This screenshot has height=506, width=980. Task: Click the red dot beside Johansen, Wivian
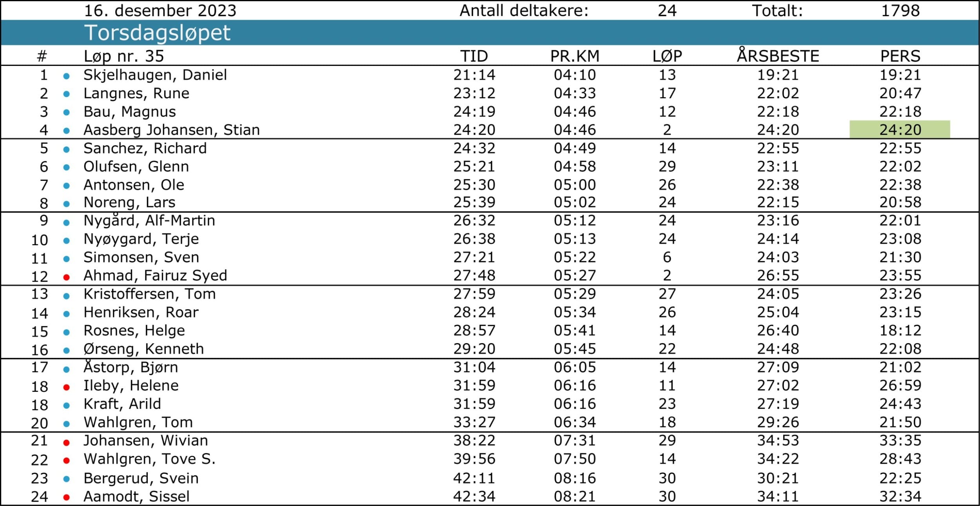[67, 443]
